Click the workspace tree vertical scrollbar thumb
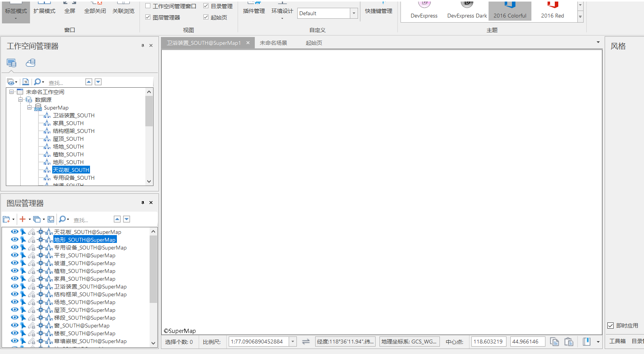644x354 pixels. pyautogui.click(x=149, y=111)
